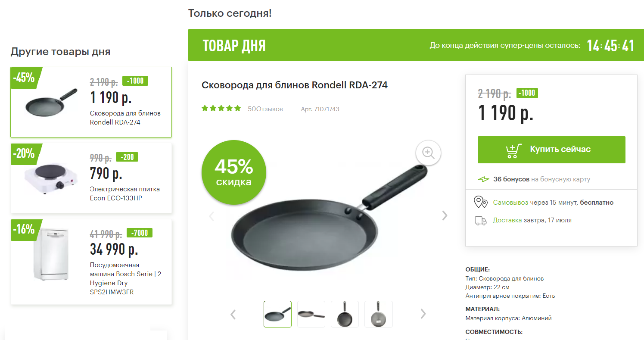Click the delivery truck icon
644x340 pixels.
tap(481, 220)
